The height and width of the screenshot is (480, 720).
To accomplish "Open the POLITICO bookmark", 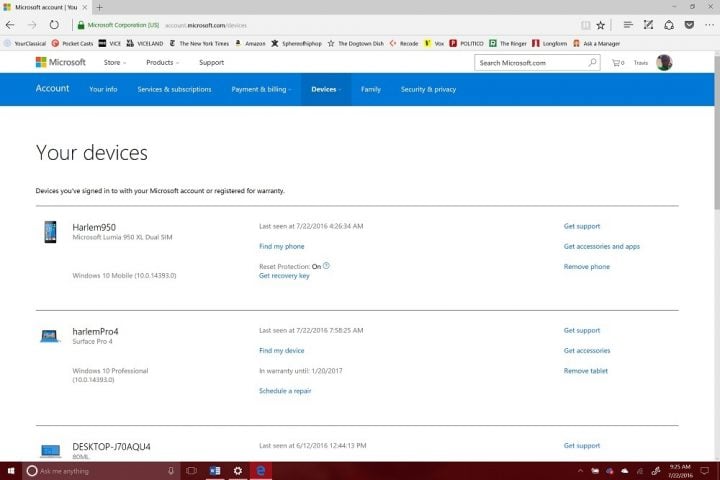I will click(x=467, y=43).
